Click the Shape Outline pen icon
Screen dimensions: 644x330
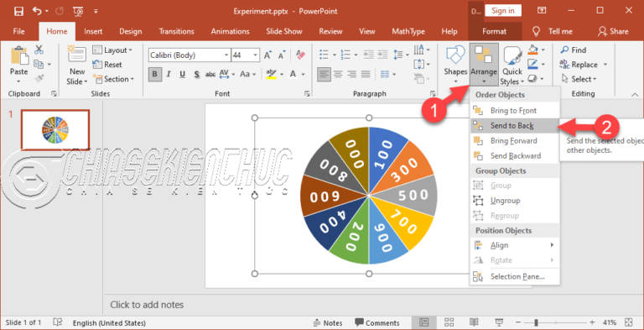[x=532, y=64]
